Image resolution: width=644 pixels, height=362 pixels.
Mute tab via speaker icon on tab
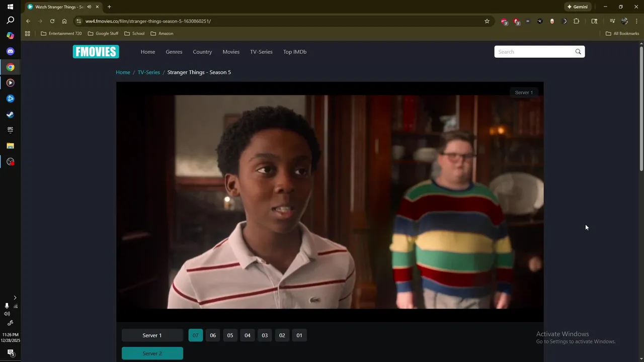pos(89,7)
